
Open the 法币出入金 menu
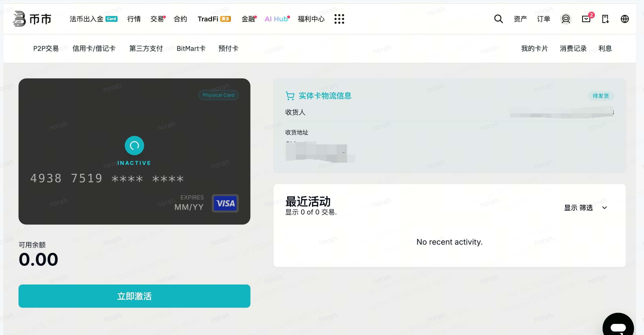pyautogui.click(x=86, y=19)
